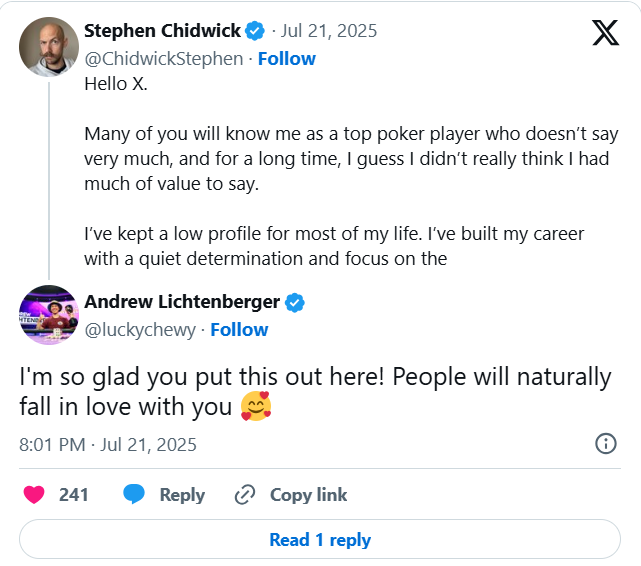Click Andrew Lichtenberger's verified badge
This screenshot has height=566, width=641.
[x=296, y=302]
